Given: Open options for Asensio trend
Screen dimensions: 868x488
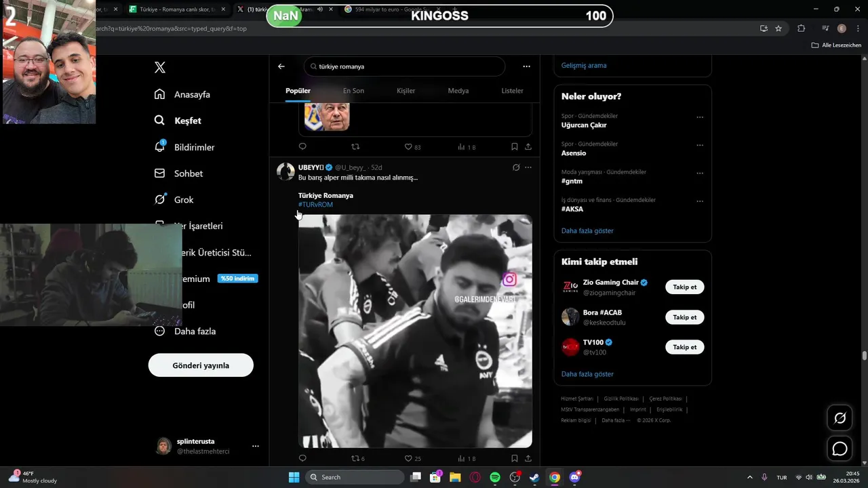Looking at the screenshot, I should click(x=700, y=145).
